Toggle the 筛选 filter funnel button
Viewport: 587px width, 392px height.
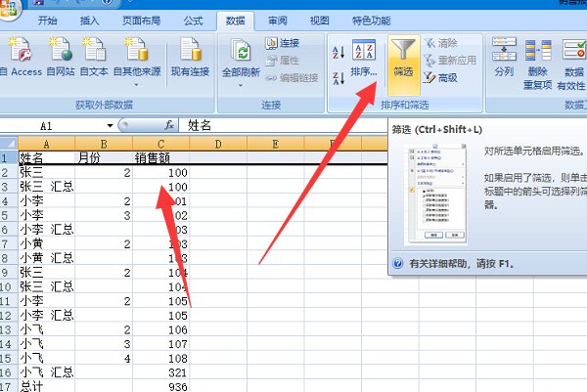pyautogui.click(x=403, y=64)
